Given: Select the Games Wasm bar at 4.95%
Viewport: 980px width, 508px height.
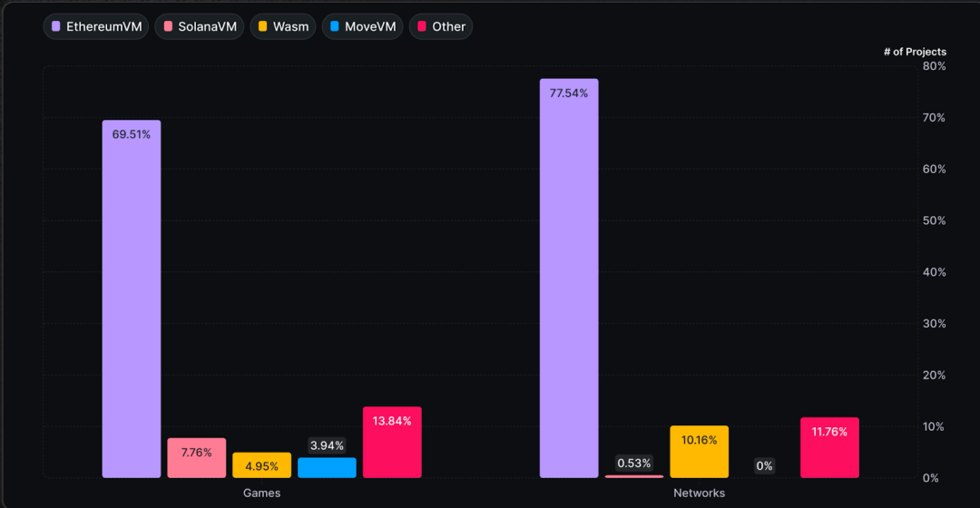Looking at the screenshot, I should click(x=261, y=465).
